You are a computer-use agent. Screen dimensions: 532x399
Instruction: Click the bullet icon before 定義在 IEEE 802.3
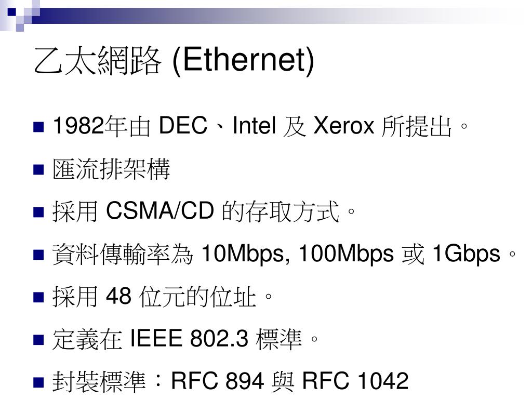coord(38,339)
